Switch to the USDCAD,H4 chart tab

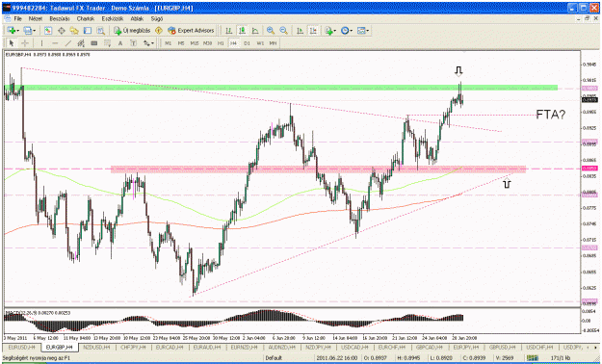tap(354, 347)
